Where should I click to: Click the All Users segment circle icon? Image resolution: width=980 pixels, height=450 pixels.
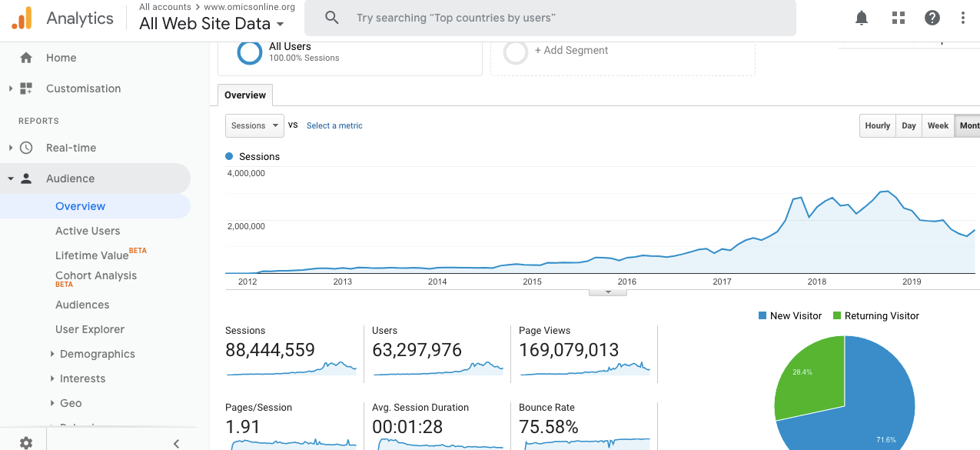[x=250, y=52]
